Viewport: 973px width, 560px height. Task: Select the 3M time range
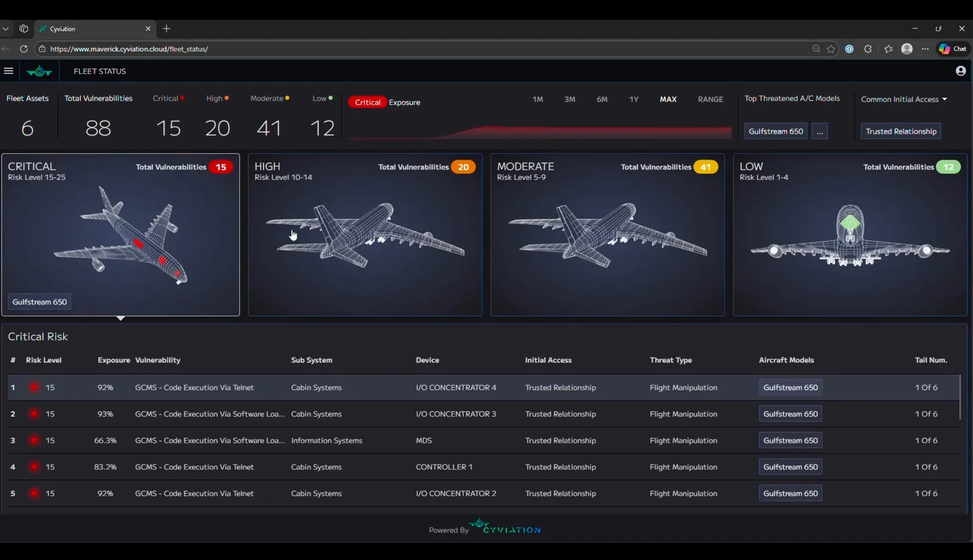click(570, 99)
